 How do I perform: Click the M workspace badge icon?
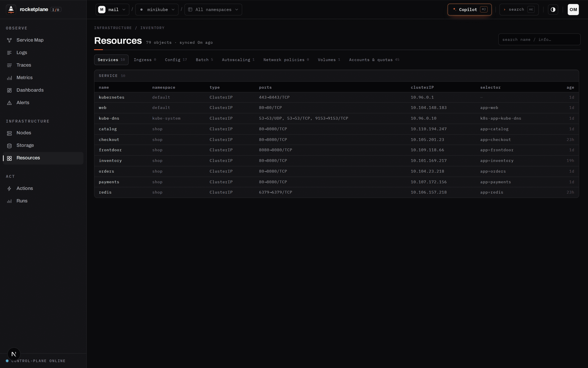click(x=102, y=10)
